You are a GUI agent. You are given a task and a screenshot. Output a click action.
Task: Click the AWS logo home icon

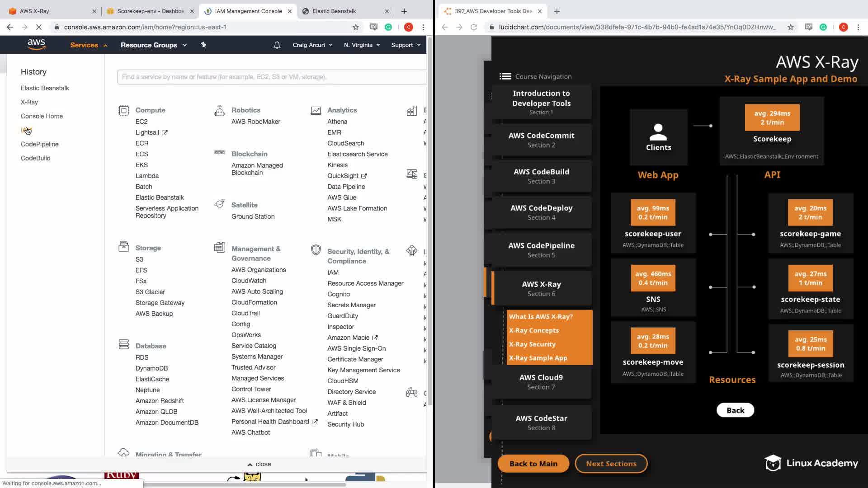pyautogui.click(x=36, y=44)
